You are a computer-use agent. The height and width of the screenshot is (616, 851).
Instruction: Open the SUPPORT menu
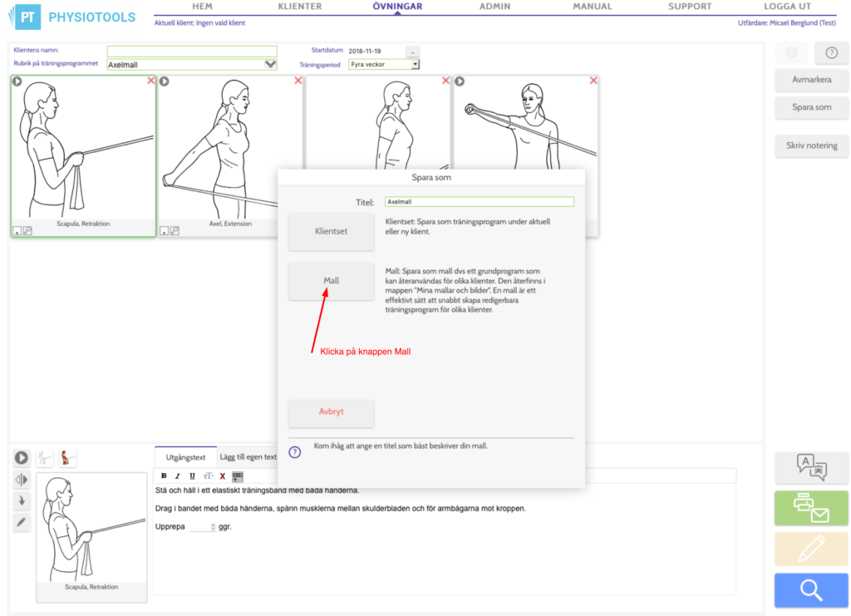(690, 7)
